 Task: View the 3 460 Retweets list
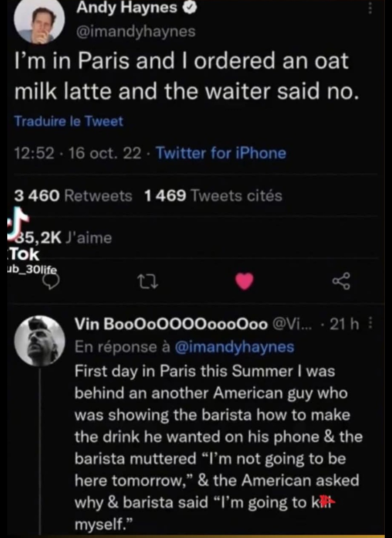(73, 196)
